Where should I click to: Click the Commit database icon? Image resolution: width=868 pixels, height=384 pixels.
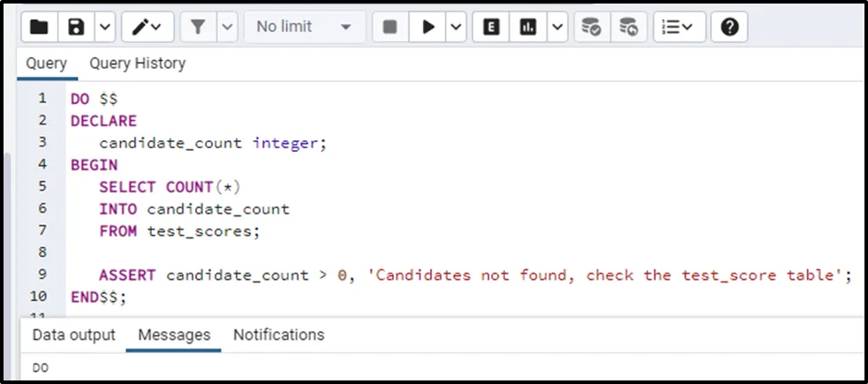tap(592, 27)
